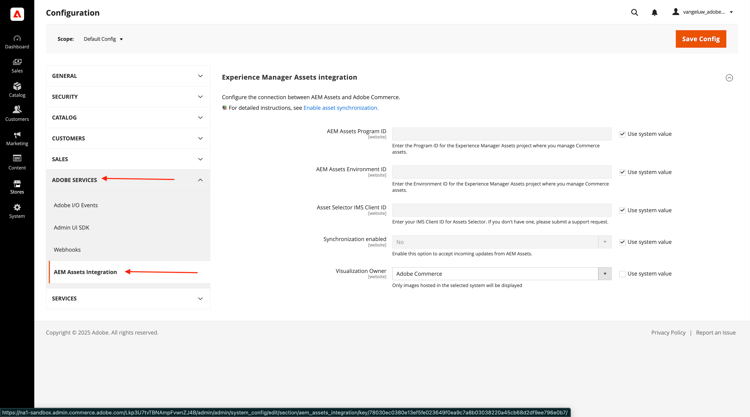Open the System gear icon
The height and width of the screenshot is (417, 750).
click(x=17, y=211)
